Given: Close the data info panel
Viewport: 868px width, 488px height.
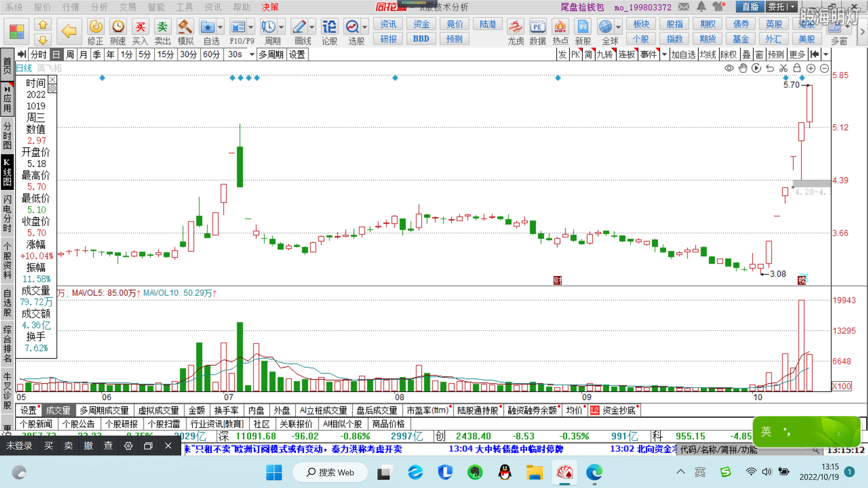Looking at the screenshot, I should click(53, 80).
